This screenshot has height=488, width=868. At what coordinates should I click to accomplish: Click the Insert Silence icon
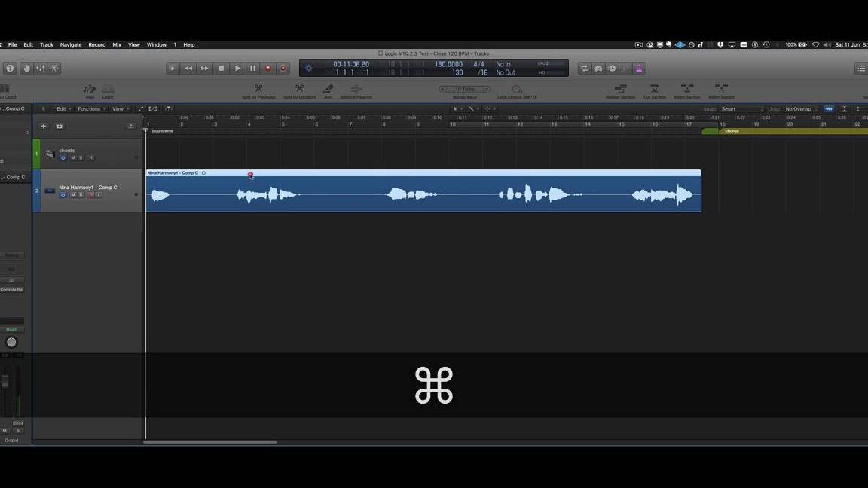tap(720, 89)
